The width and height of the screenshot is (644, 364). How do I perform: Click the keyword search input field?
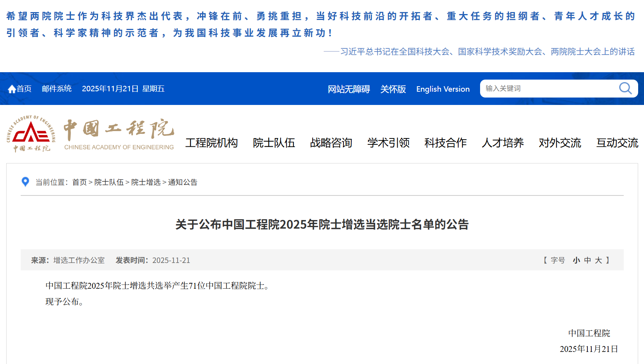pos(546,89)
